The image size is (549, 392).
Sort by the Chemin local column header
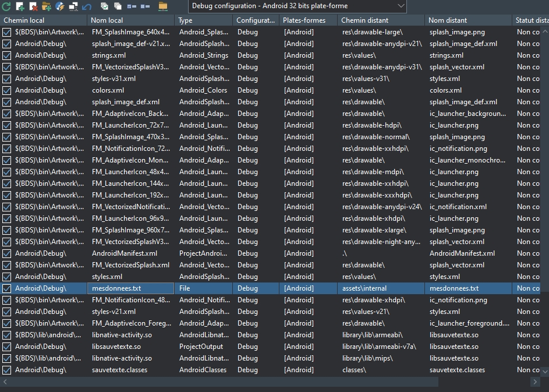click(44, 20)
